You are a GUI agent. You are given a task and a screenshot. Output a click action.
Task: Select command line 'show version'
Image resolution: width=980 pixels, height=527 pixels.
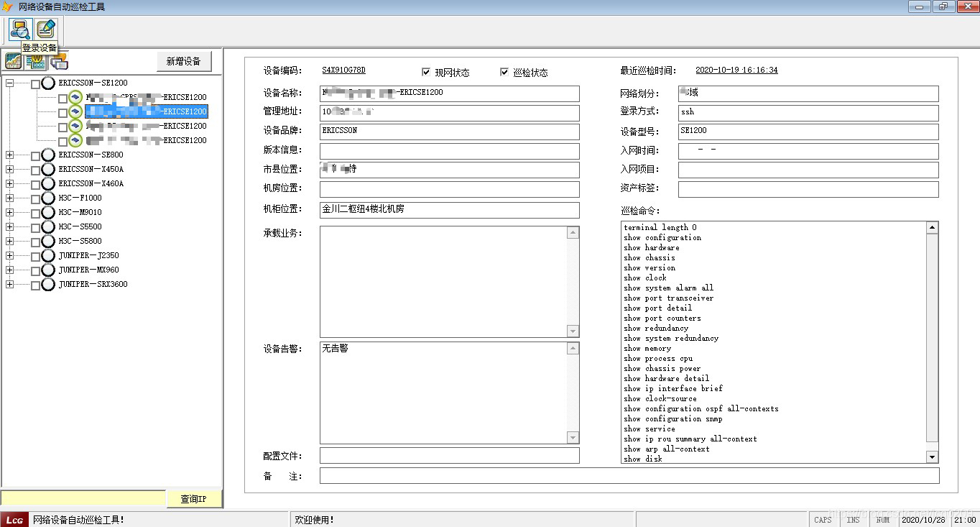point(650,267)
